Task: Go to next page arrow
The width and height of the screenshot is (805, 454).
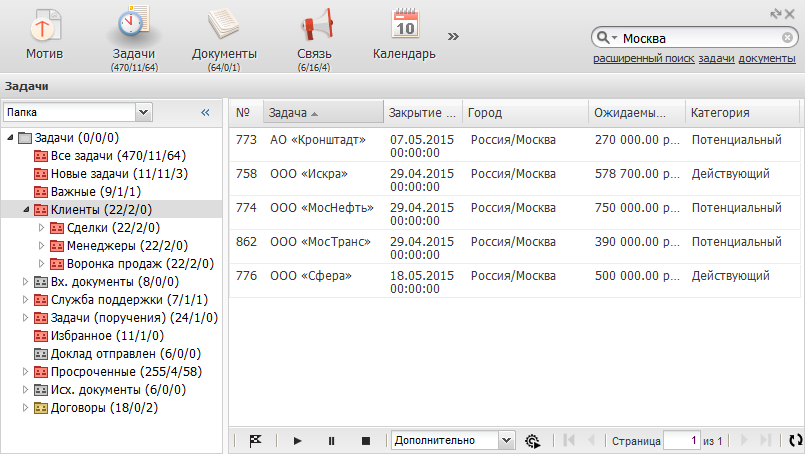Action: tap(744, 440)
